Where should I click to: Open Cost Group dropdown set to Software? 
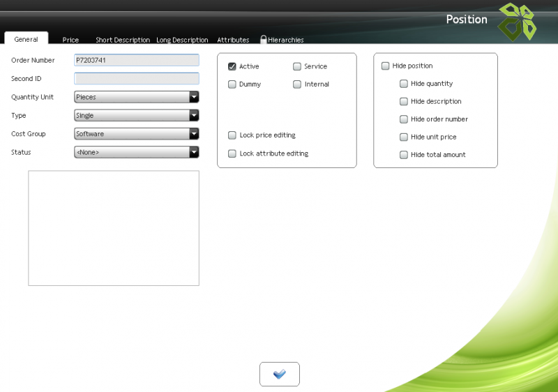tap(194, 134)
